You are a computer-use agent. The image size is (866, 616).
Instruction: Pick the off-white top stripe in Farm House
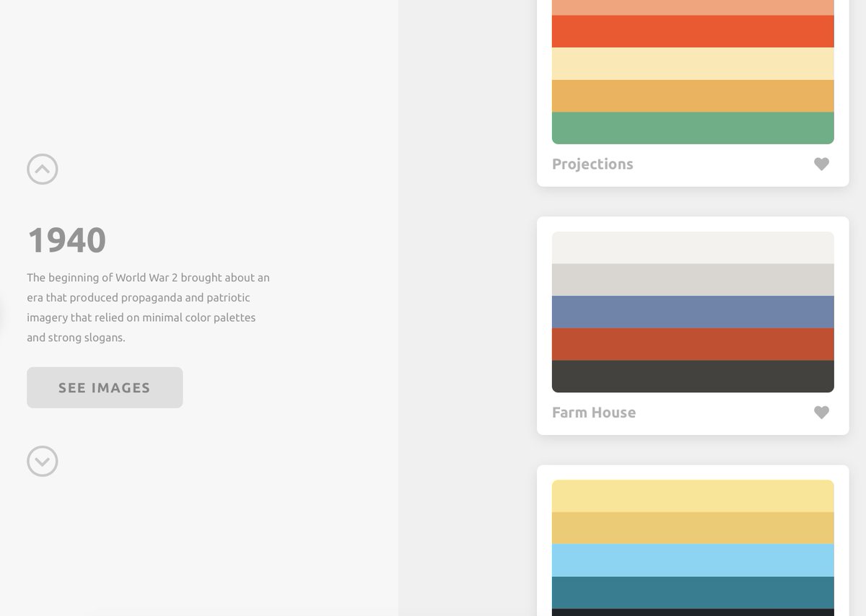pyautogui.click(x=693, y=247)
